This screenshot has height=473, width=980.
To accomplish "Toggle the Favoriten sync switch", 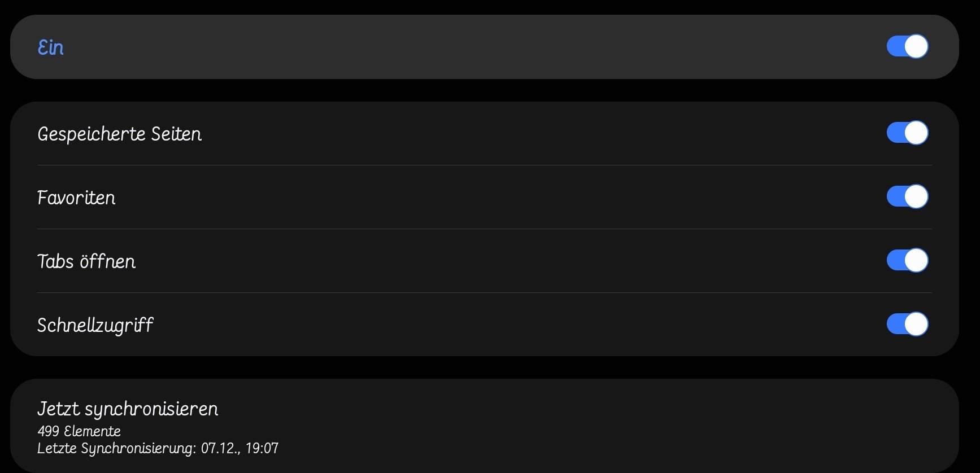I will pos(907,197).
